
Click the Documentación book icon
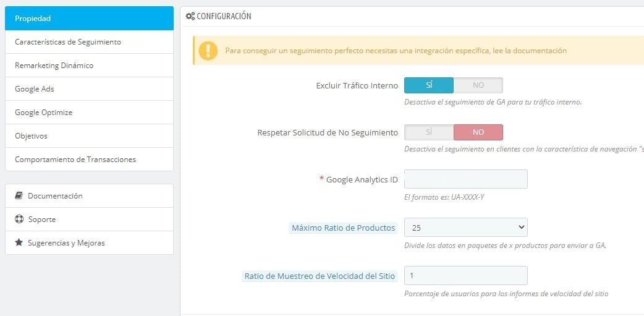pyautogui.click(x=19, y=196)
